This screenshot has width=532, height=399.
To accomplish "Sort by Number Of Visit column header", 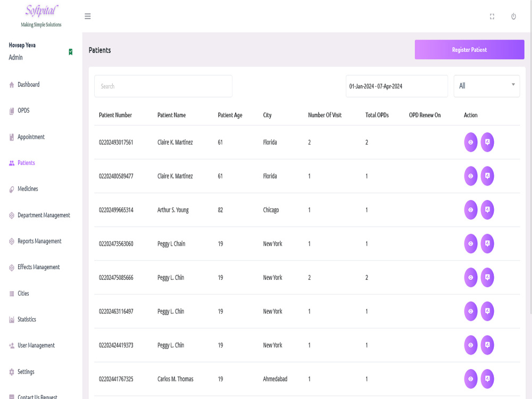I will click(325, 115).
